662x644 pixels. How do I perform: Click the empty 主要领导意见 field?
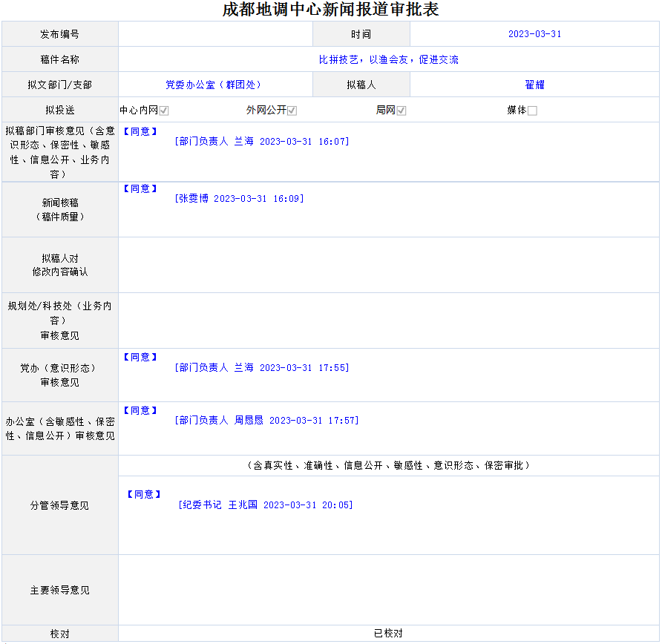click(388, 590)
